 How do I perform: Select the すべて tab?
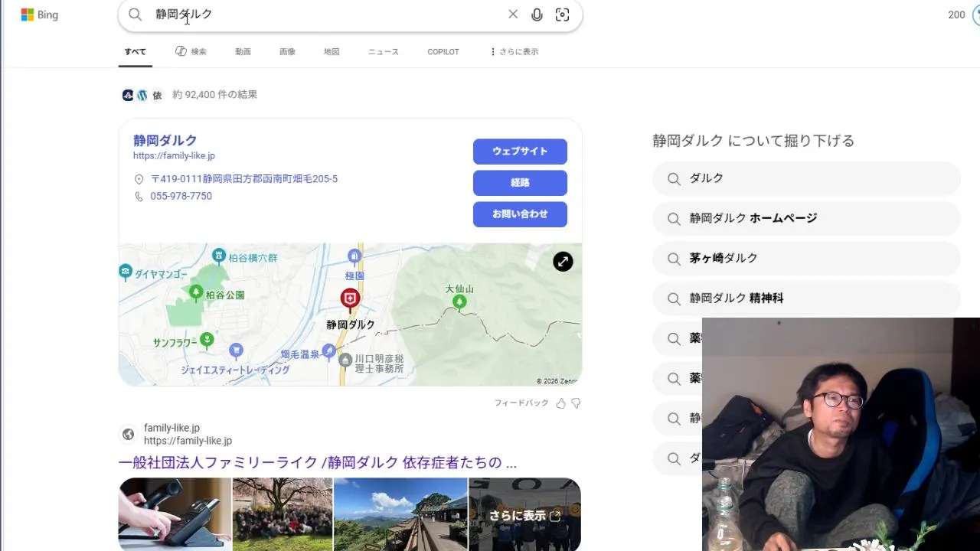[136, 52]
